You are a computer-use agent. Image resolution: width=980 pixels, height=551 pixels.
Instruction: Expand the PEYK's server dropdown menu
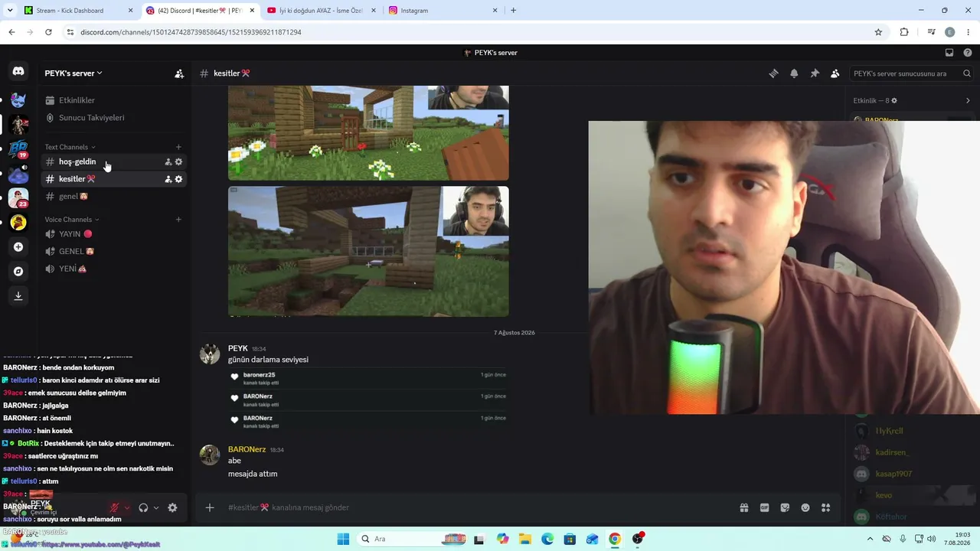[73, 73]
